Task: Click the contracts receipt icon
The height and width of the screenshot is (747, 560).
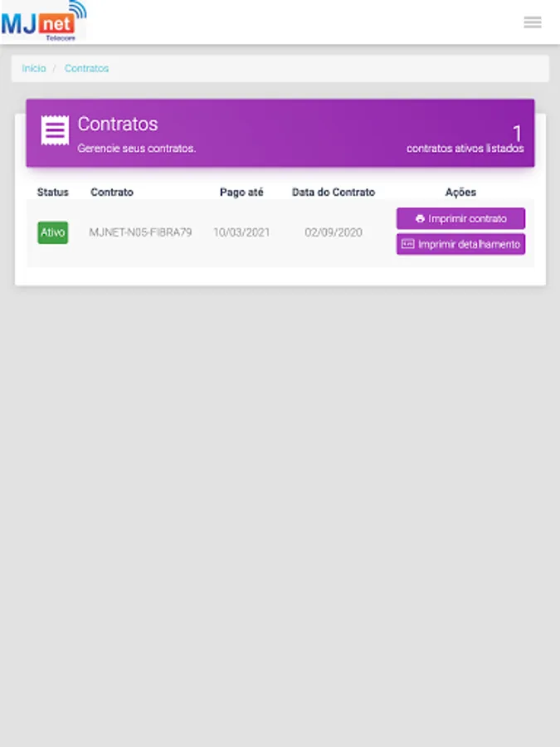Action: point(55,130)
